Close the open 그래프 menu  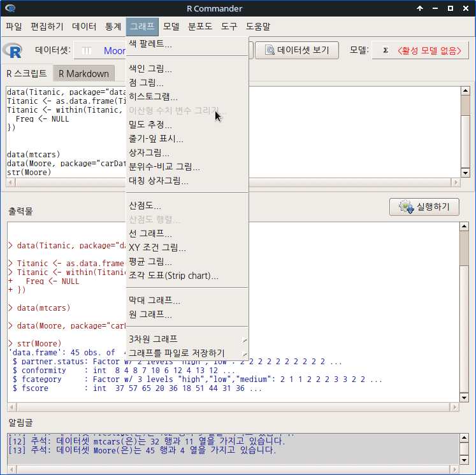[x=142, y=26]
